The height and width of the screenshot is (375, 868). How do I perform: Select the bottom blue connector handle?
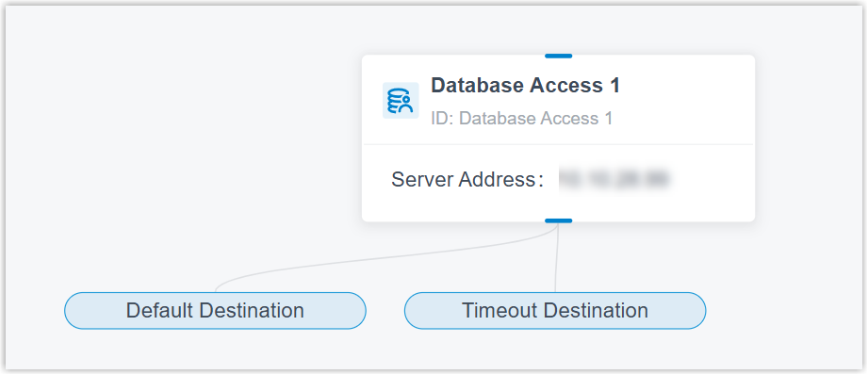click(558, 220)
